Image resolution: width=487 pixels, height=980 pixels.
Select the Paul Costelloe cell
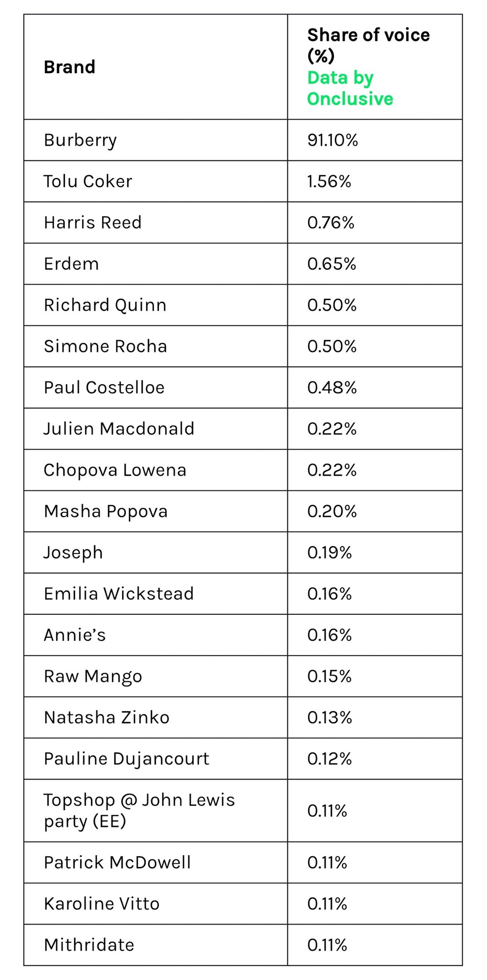point(104,387)
